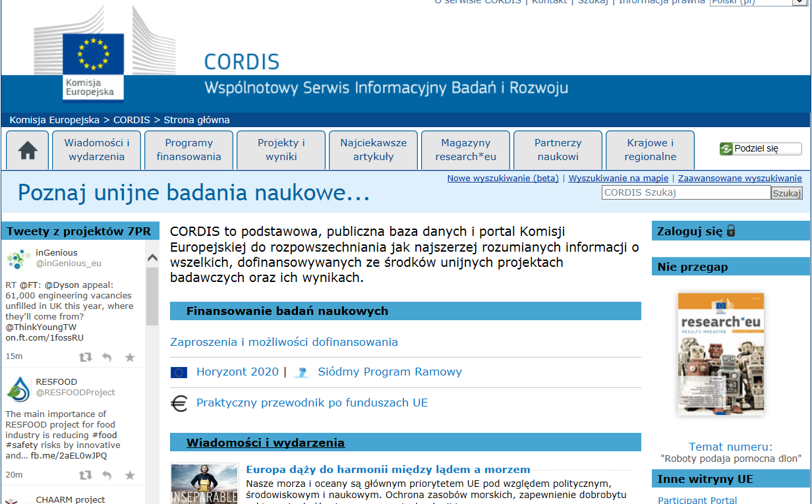This screenshot has height=504, width=812.
Task: Click the RESFOOD avatar icon
Action: pos(18,389)
